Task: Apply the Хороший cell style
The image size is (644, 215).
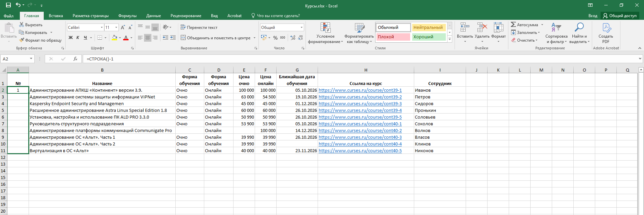Action: click(429, 37)
